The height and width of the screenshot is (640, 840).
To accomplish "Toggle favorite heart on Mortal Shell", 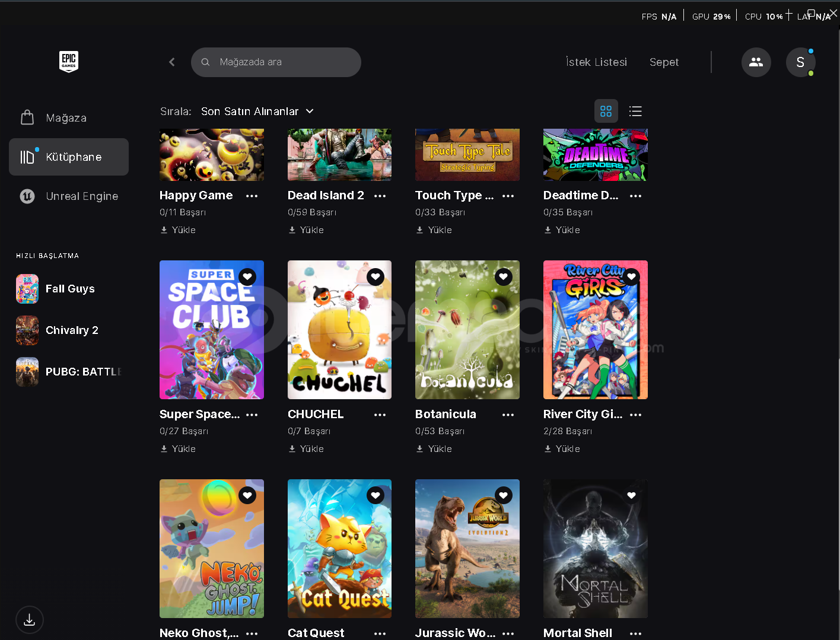I will pyautogui.click(x=632, y=495).
